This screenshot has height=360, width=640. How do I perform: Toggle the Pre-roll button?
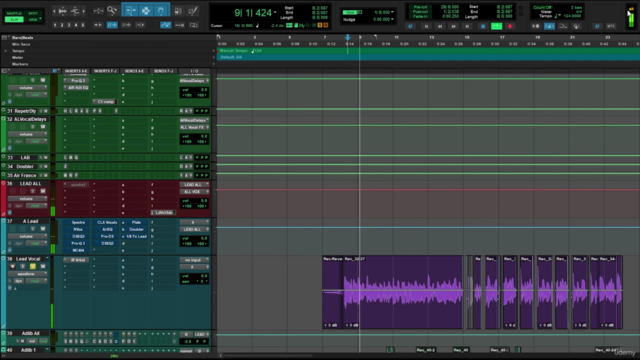[x=420, y=7]
